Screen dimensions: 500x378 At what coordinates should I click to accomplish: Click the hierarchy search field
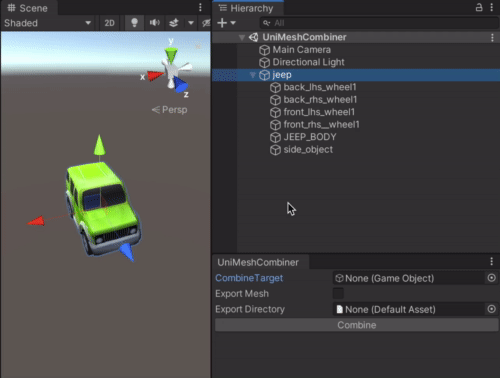(379, 23)
